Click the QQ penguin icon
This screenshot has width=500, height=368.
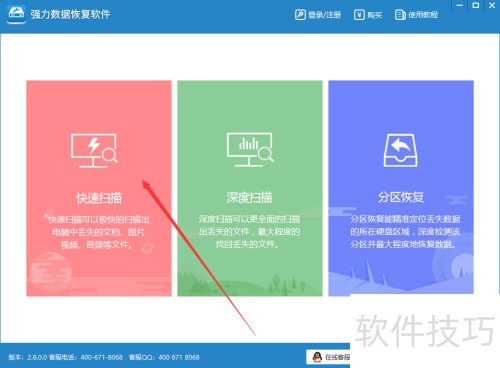[x=317, y=357]
